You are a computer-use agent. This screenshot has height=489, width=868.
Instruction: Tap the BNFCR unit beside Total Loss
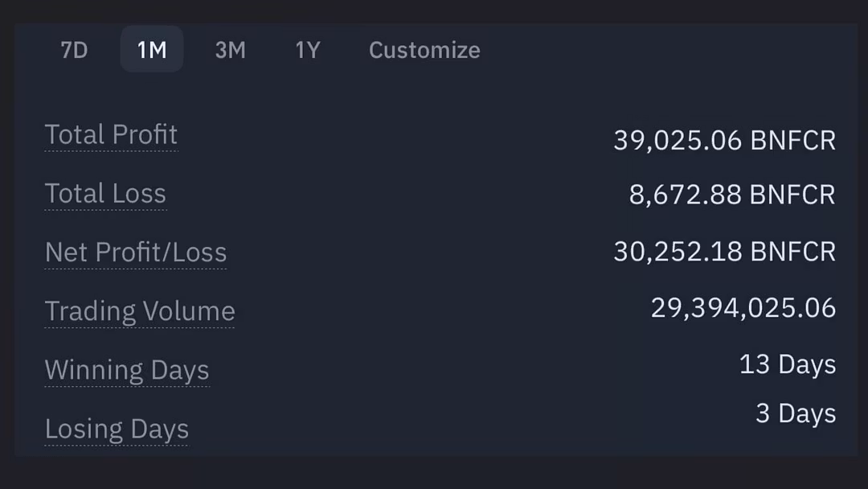point(792,195)
